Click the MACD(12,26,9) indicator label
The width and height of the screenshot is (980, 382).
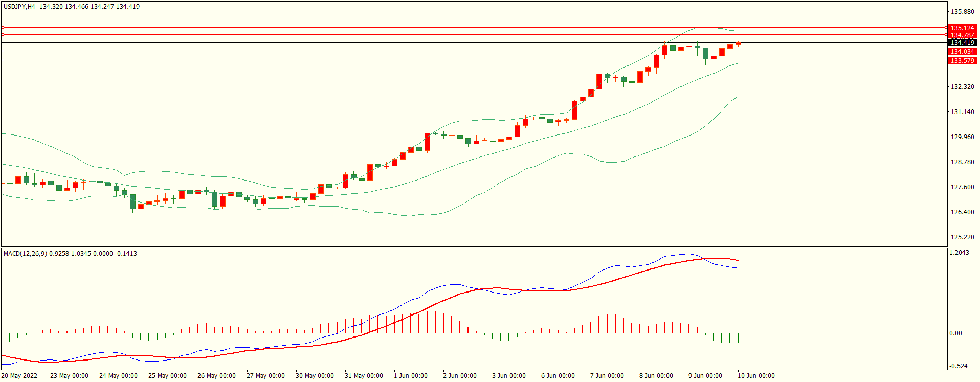(x=26, y=254)
